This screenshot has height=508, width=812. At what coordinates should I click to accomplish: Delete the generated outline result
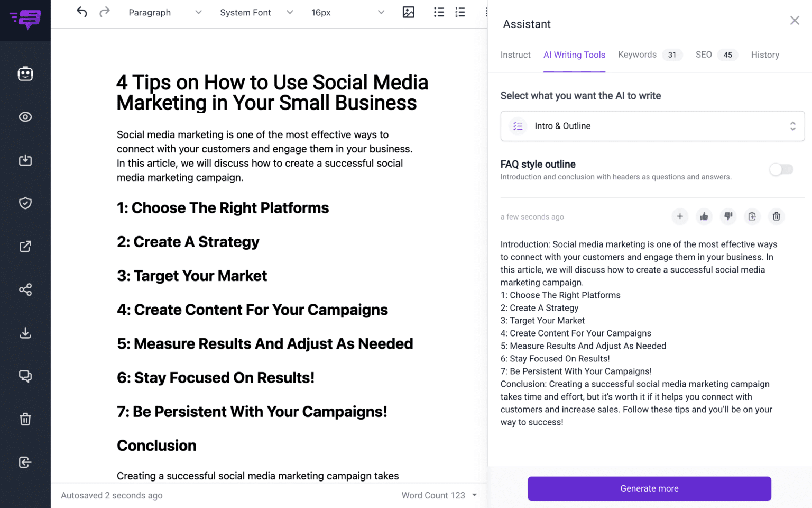(x=776, y=216)
